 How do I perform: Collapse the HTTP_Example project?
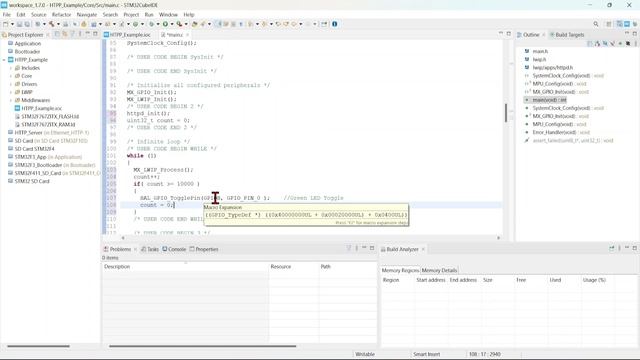coord(4,60)
